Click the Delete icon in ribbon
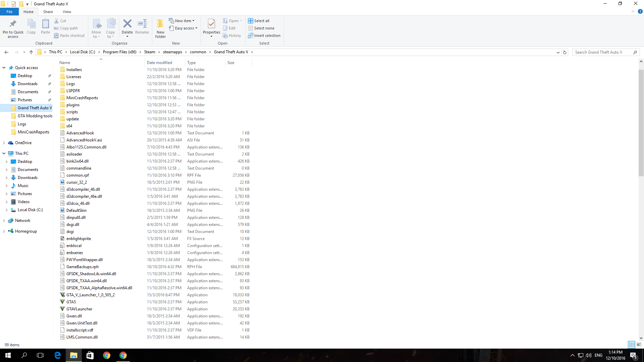This screenshot has height=362, width=644. click(x=127, y=24)
